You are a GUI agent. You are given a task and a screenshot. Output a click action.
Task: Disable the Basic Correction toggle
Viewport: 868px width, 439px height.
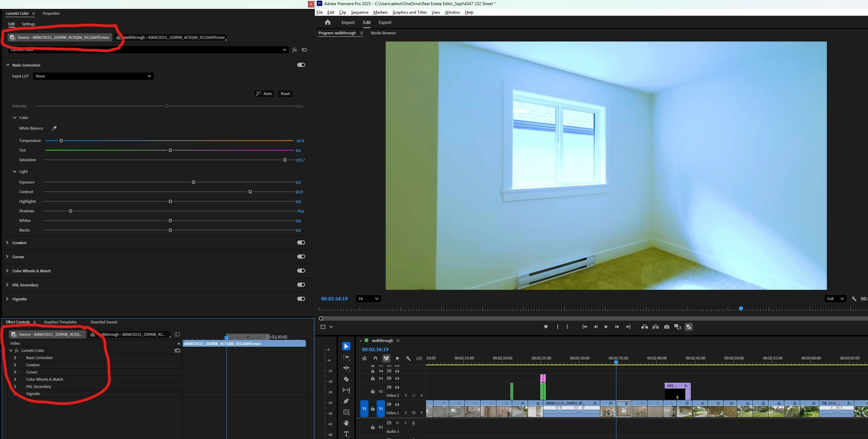pos(301,65)
